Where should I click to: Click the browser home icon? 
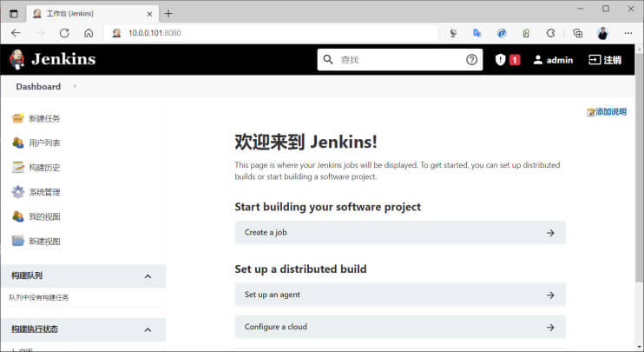[x=89, y=33]
